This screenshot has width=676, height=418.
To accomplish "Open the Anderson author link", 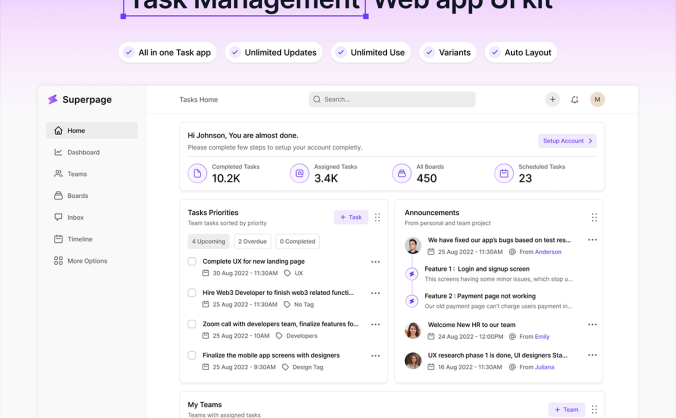I will [548, 252].
